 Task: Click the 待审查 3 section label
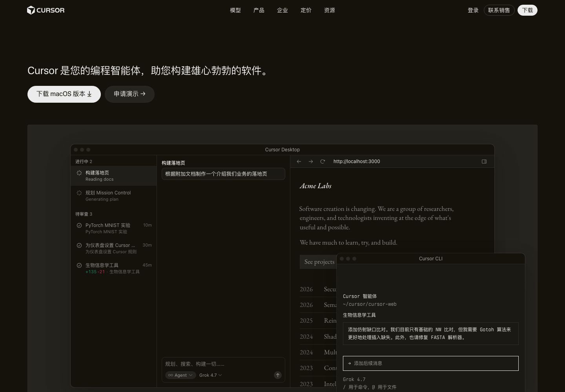click(84, 214)
